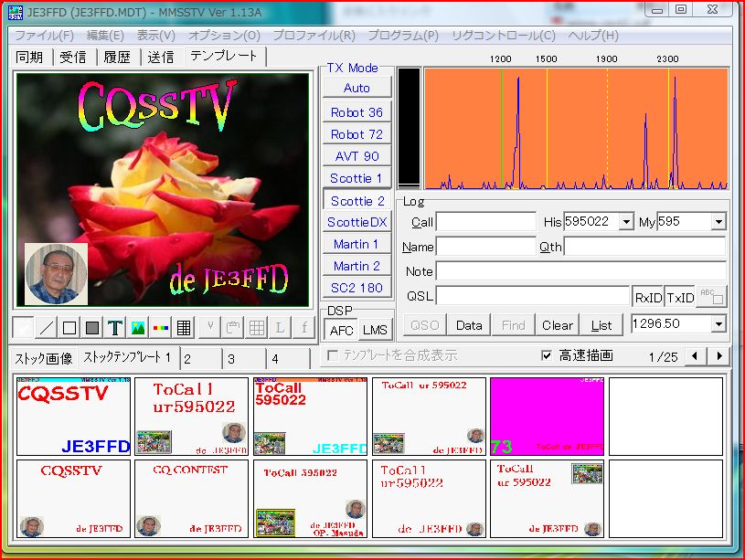
Task: Go to next template page arrow
Action: 720,356
